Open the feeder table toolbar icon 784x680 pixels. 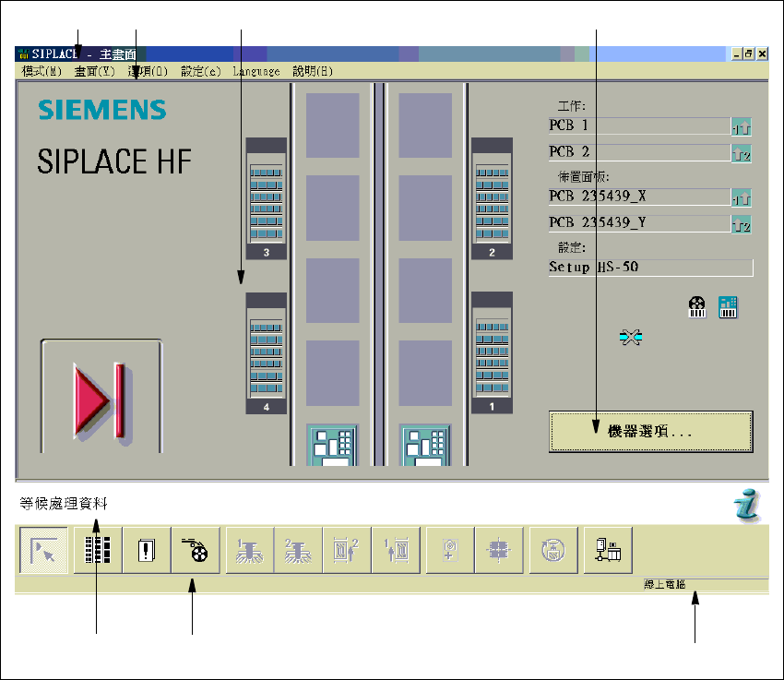click(x=98, y=550)
